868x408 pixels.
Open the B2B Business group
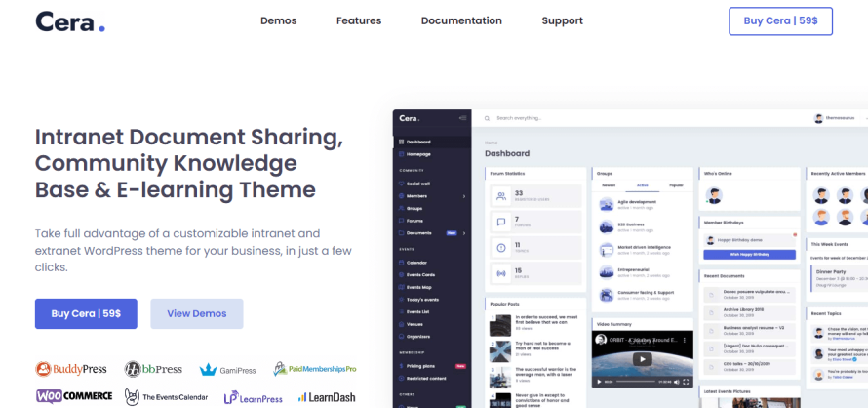point(629,225)
